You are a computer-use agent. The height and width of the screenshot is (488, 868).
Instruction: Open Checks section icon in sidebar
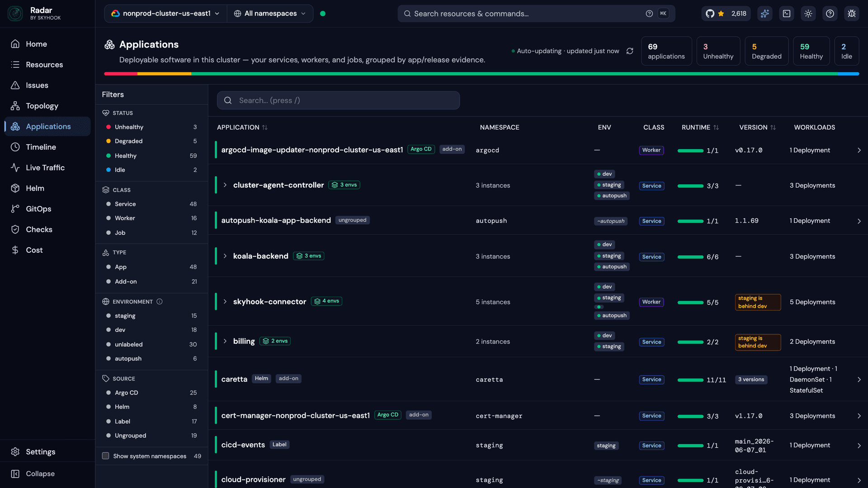(15, 230)
